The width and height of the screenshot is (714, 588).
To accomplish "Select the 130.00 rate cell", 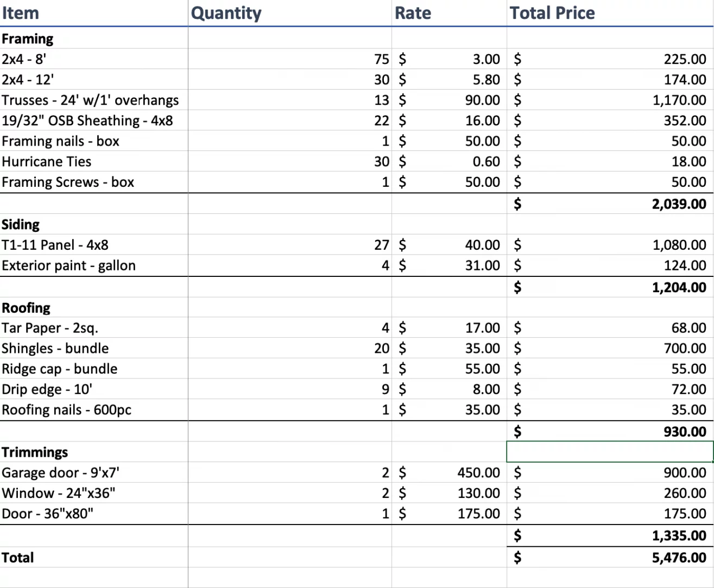I will (x=449, y=493).
